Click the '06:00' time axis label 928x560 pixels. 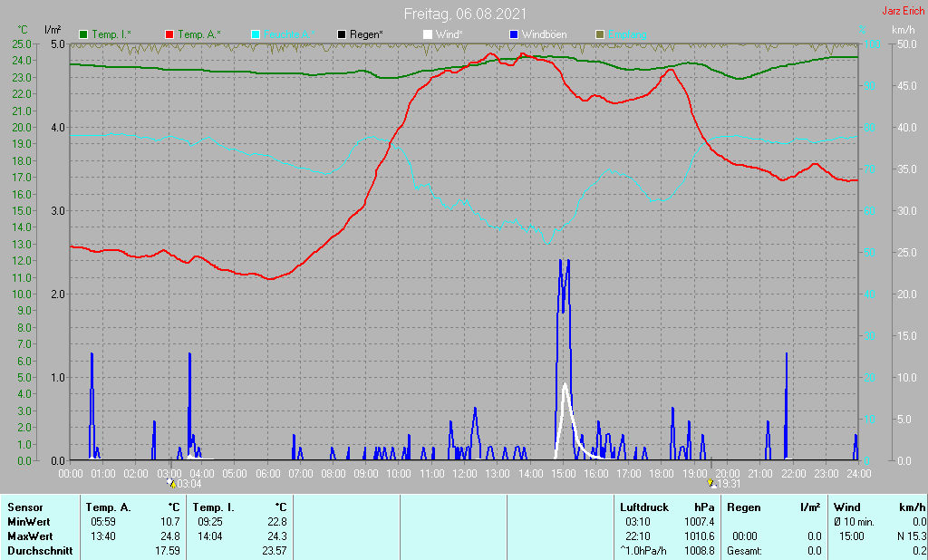(267, 474)
